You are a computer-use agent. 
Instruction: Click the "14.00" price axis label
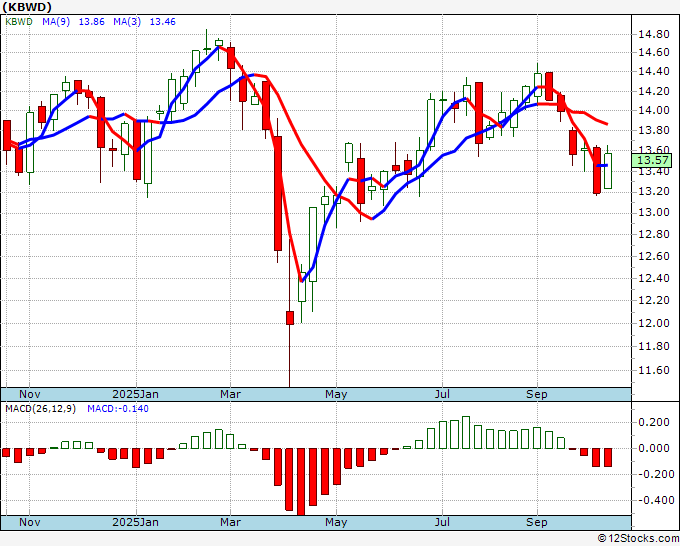click(x=654, y=110)
